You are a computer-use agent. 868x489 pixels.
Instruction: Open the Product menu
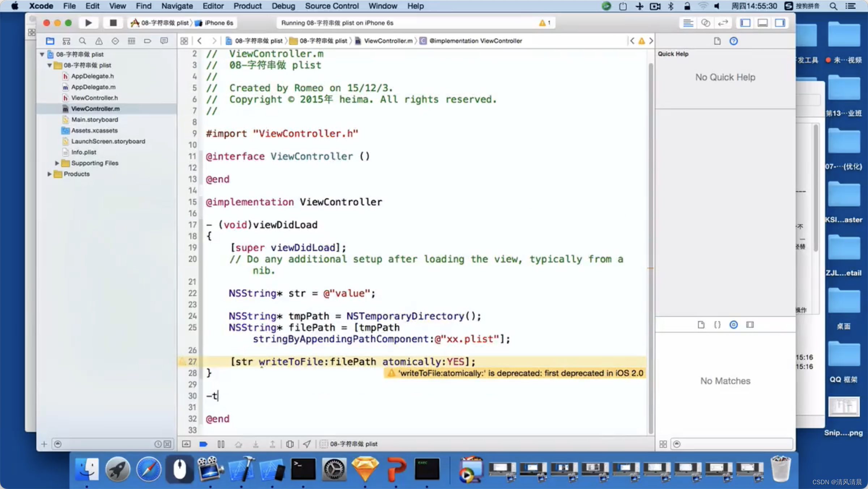tap(247, 6)
